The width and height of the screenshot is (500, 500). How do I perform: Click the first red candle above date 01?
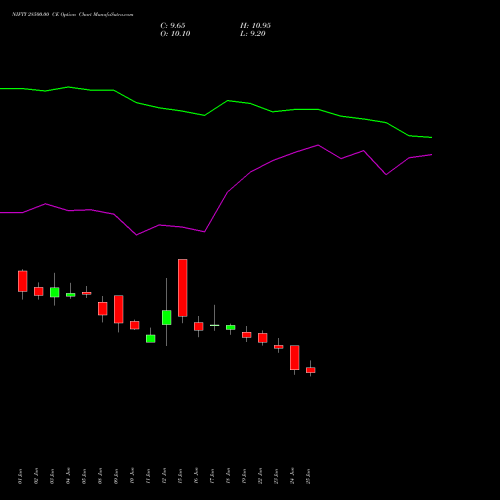pos(23,281)
